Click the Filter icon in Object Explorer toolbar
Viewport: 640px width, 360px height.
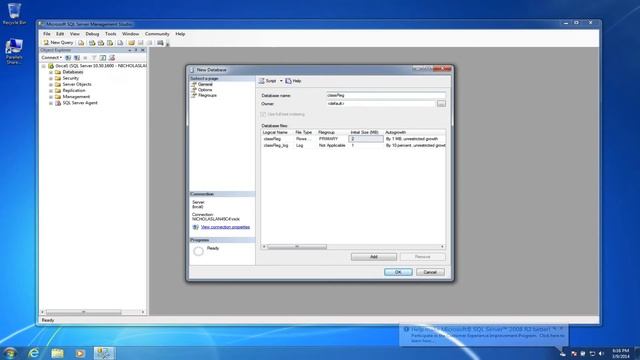tap(94, 58)
